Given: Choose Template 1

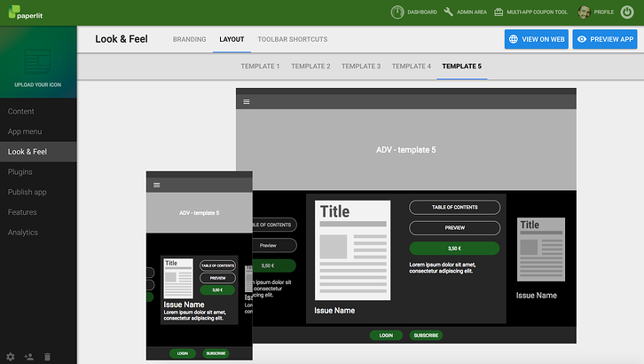Looking at the screenshot, I should click(x=260, y=67).
